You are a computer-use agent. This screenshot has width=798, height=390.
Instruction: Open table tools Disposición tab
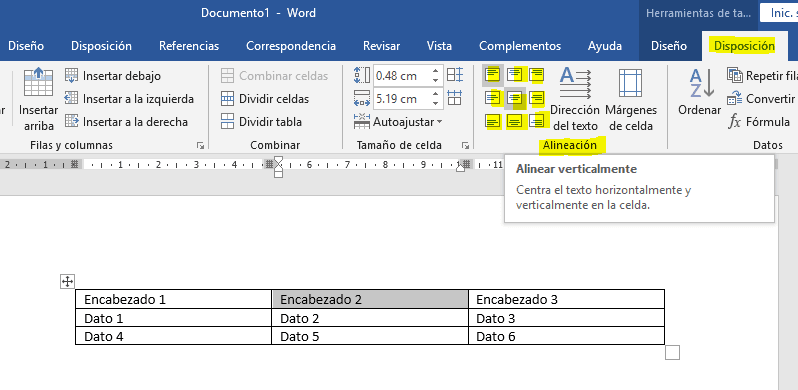click(x=744, y=46)
